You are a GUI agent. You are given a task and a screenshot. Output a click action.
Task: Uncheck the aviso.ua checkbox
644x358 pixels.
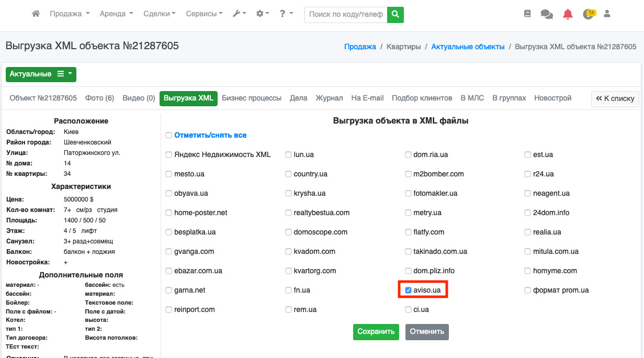408,290
